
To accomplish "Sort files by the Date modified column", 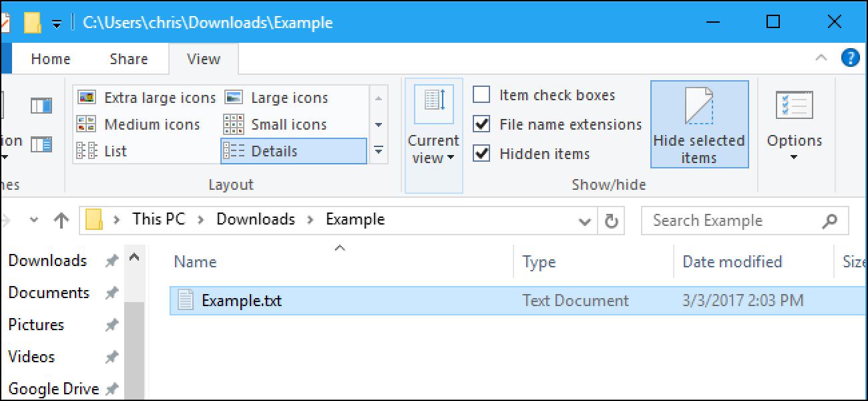I will 733,261.
